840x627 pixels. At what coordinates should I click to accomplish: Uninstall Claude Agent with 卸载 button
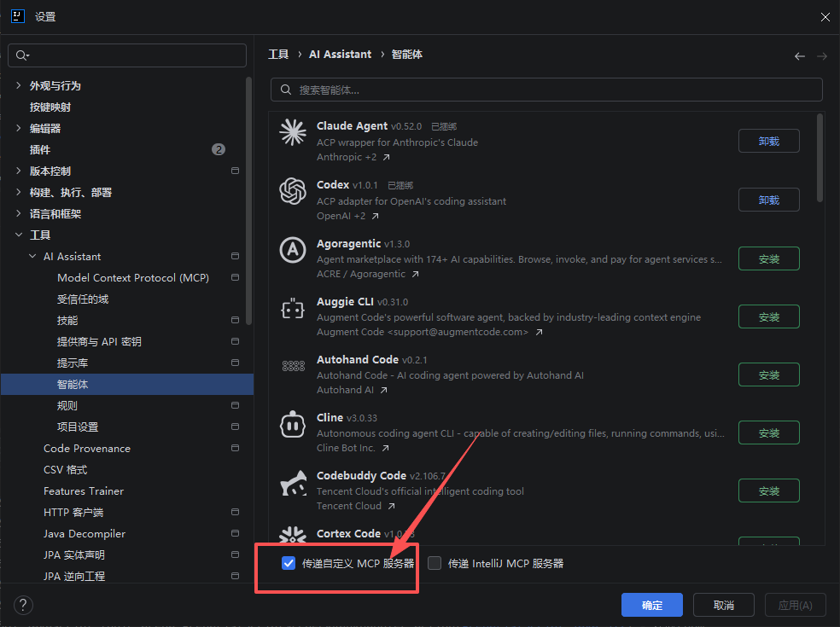pyautogui.click(x=769, y=142)
